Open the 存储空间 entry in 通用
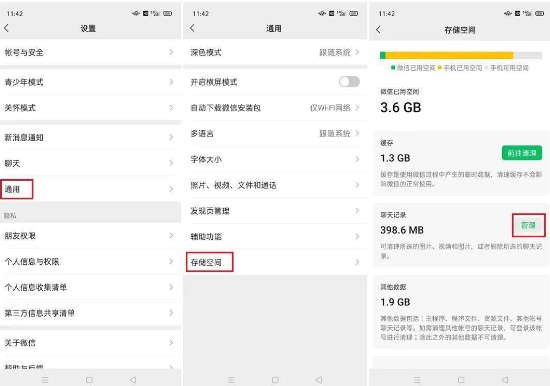 pyautogui.click(x=275, y=262)
